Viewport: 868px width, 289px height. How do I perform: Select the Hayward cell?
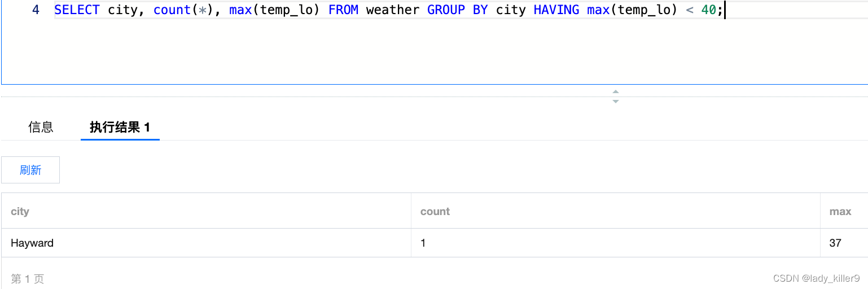pos(206,243)
